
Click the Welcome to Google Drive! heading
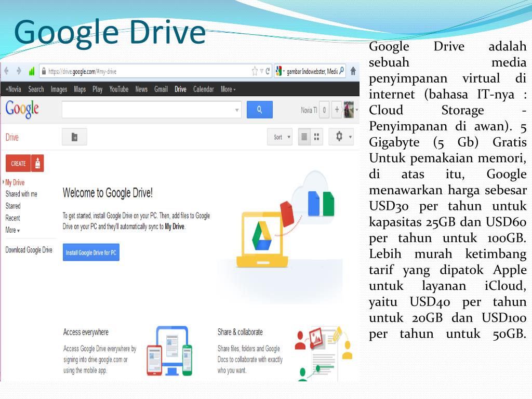point(108,193)
